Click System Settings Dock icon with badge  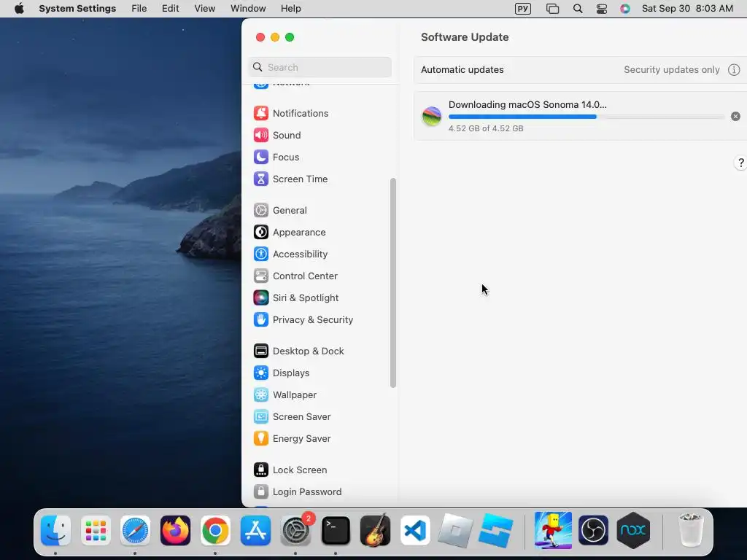295,531
